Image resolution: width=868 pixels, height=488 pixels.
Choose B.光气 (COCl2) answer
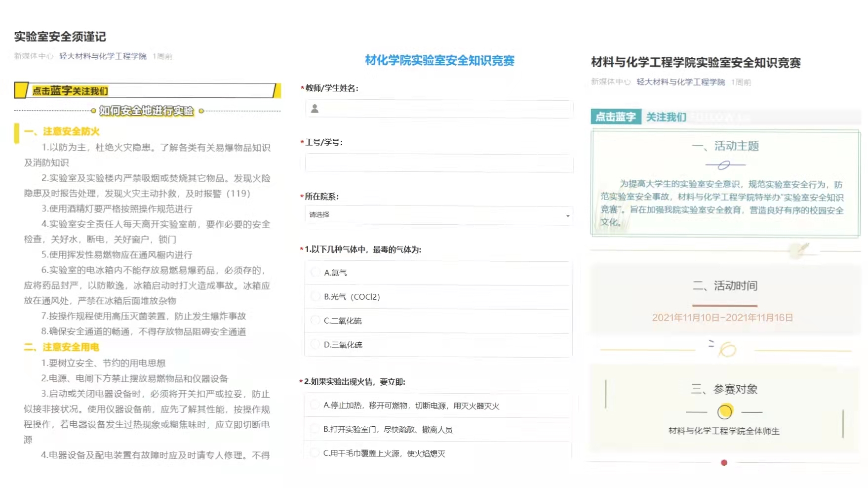pyautogui.click(x=315, y=296)
